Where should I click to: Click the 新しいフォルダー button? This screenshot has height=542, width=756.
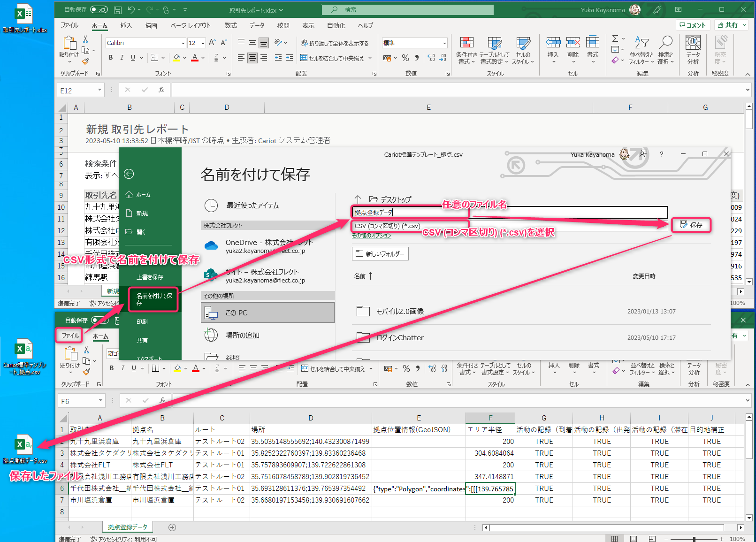tap(380, 254)
